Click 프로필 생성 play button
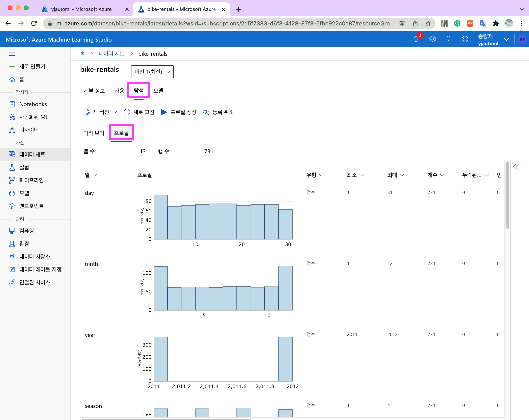The width and height of the screenshot is (529, 420). click(x=179, y=112)
